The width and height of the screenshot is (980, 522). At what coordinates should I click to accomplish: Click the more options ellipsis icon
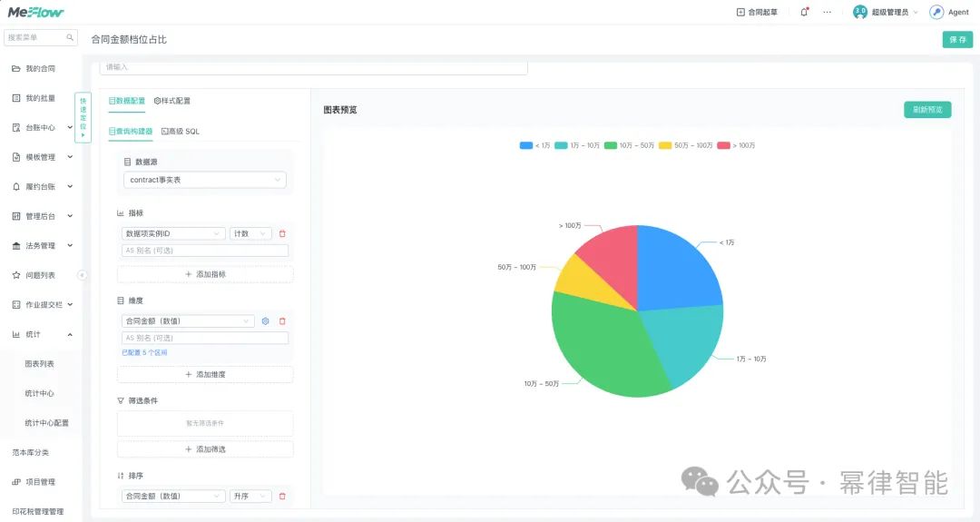click(827, 12)
